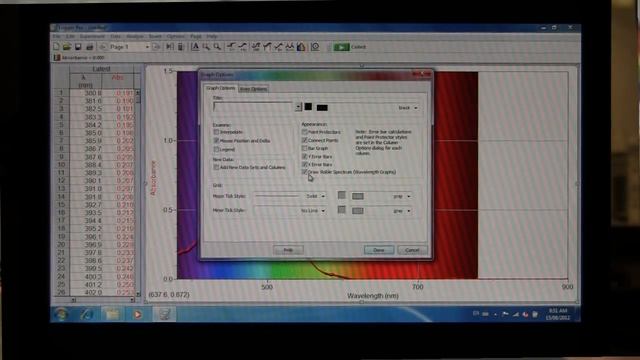This screenshot has width=640, height=360.
Task: Click wide gray swatch in Minor Tick row
Action: pos(358,211)
